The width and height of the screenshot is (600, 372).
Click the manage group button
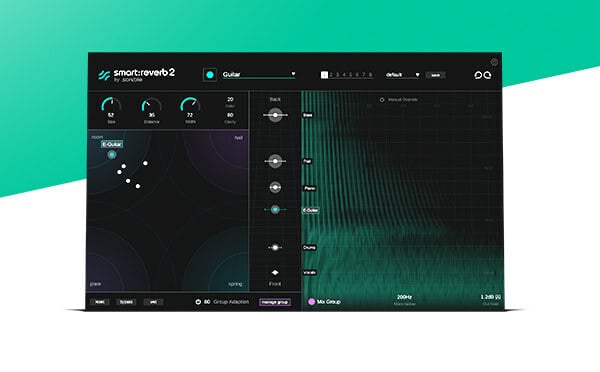(x=275, y=302)
